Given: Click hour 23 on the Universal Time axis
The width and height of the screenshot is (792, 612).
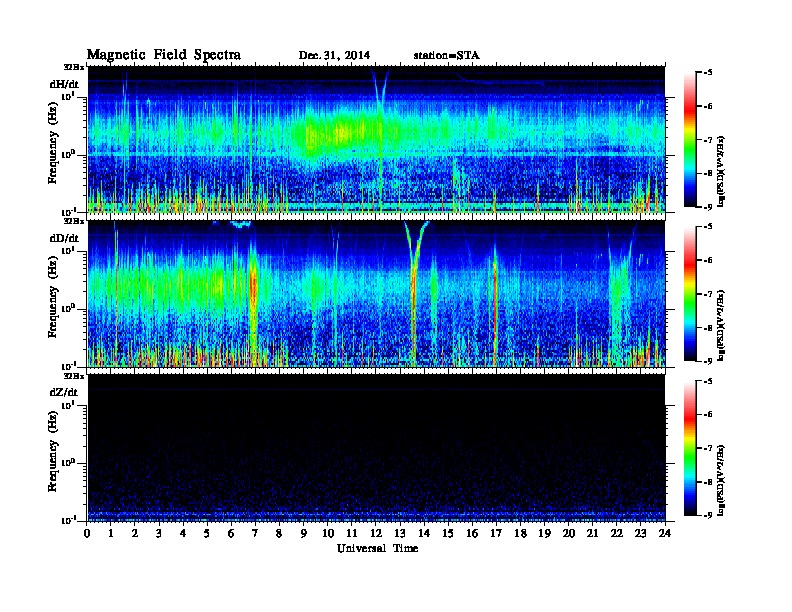Looking at the screenshot, I should point(641,533).
